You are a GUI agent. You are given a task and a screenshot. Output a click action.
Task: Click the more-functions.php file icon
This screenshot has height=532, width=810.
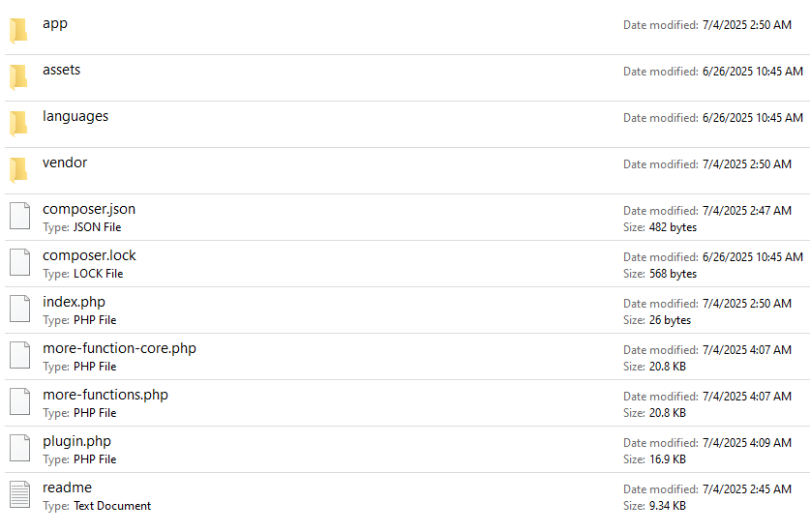pos(19,401)
